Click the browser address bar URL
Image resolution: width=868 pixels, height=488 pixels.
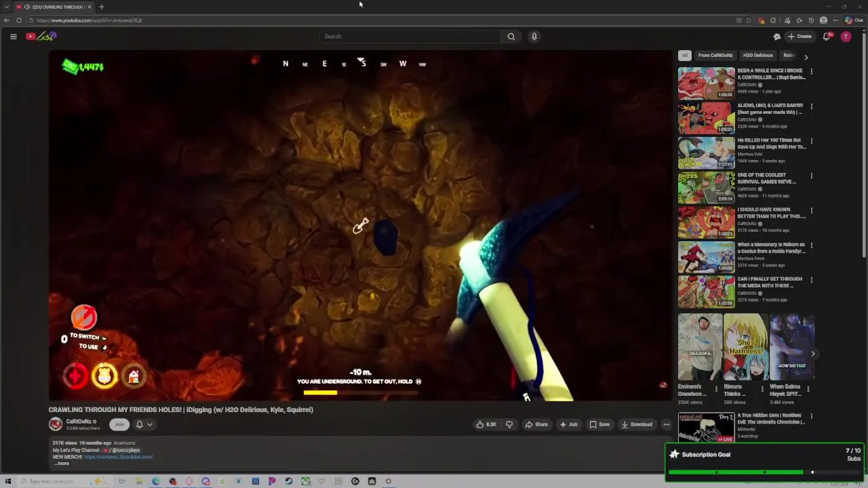pos(89,20)
